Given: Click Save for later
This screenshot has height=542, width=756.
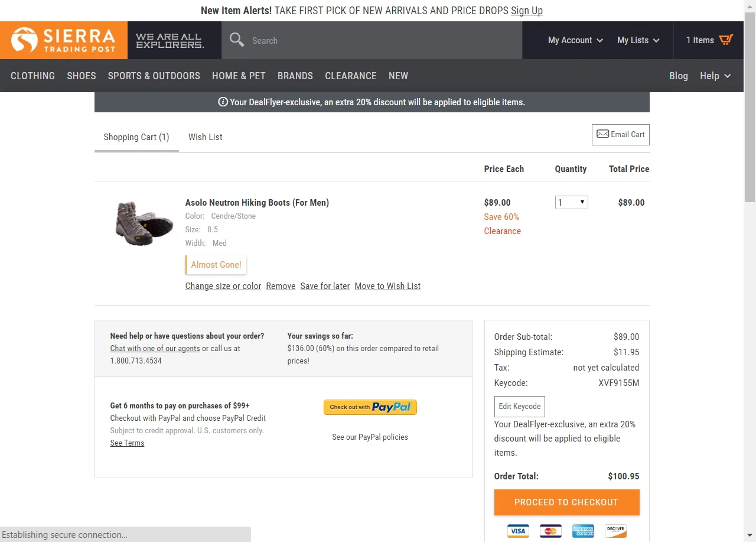Looking at the screenshot, I should click(x=325, y=286).
